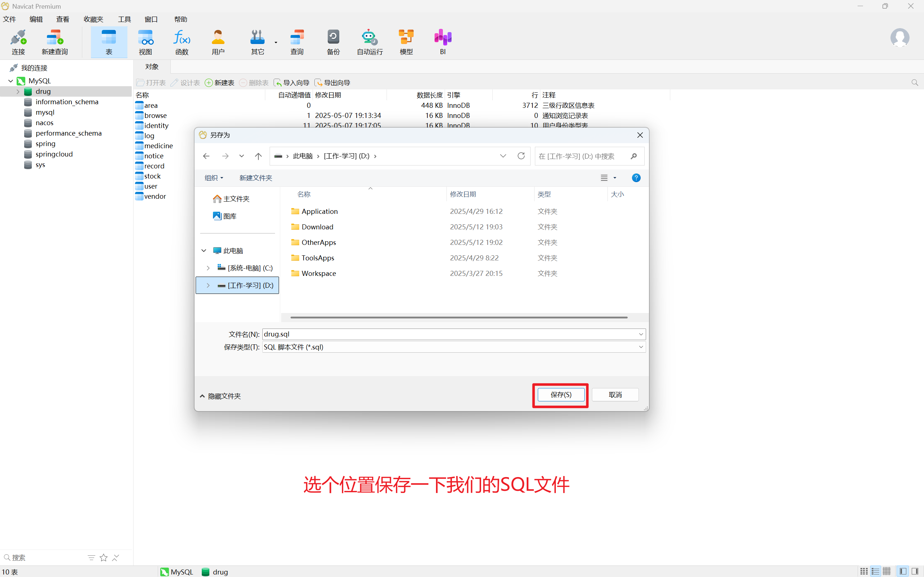Switch to the 对象 tab

(x=152, y=66)
